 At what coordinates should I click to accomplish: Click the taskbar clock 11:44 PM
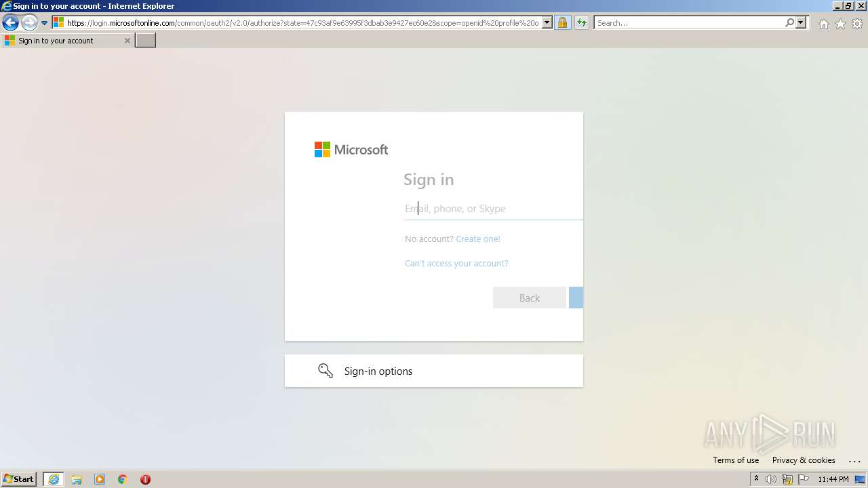click(833, 479)
